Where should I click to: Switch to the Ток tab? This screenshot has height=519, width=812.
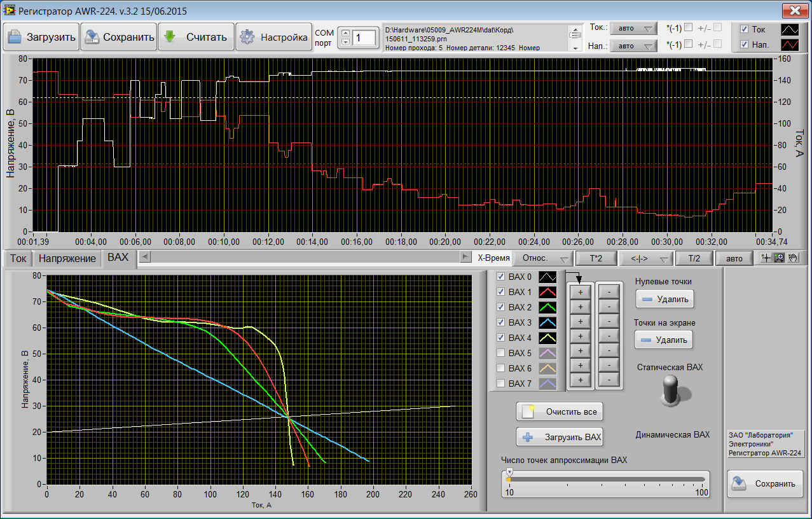pyautogui.click(x=18, y=259)
